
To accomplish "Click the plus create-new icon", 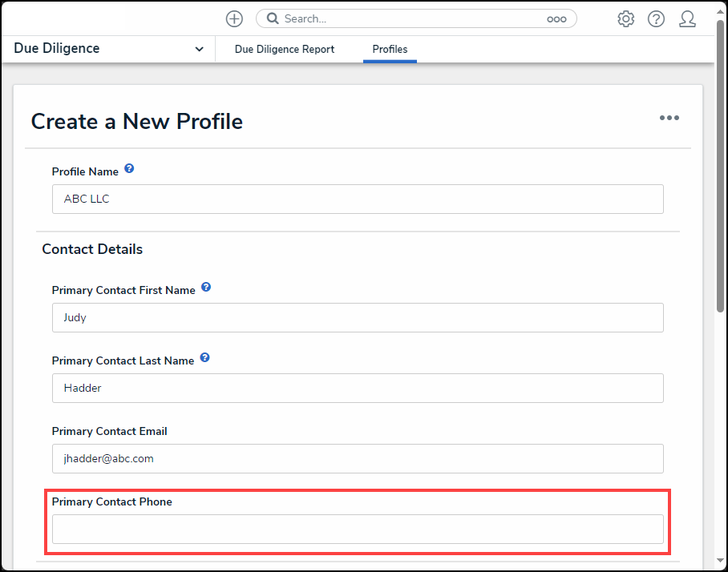I will click(x=234, y=19).
